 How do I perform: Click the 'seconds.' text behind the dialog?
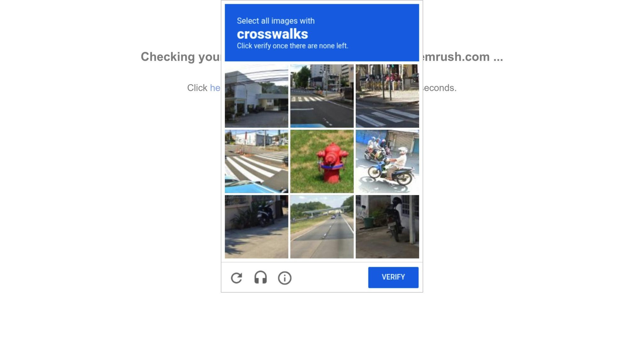[440, 88]
